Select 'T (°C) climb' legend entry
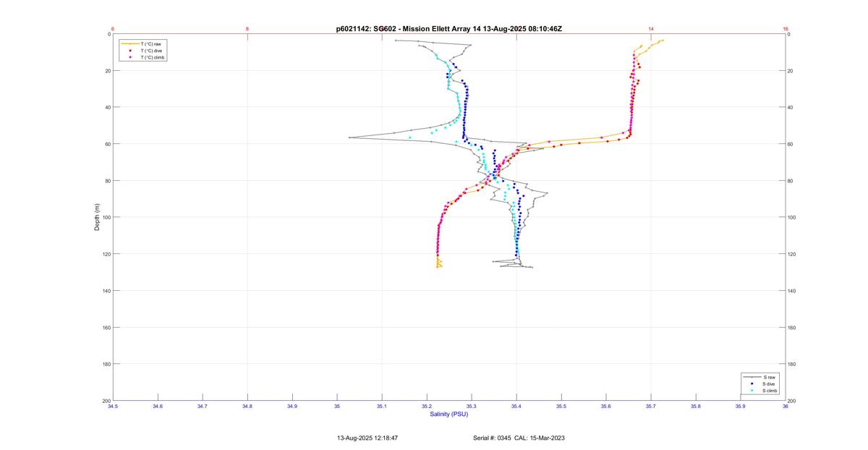The width and height of the screenshot is (868, 450). [x=143, y=57]
